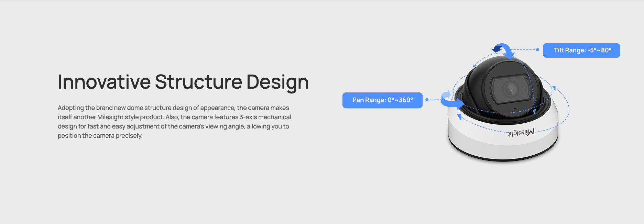Viewport: 644px width, 224px height.
Task: Click the product description paragraph
Action: pos(174,122)
